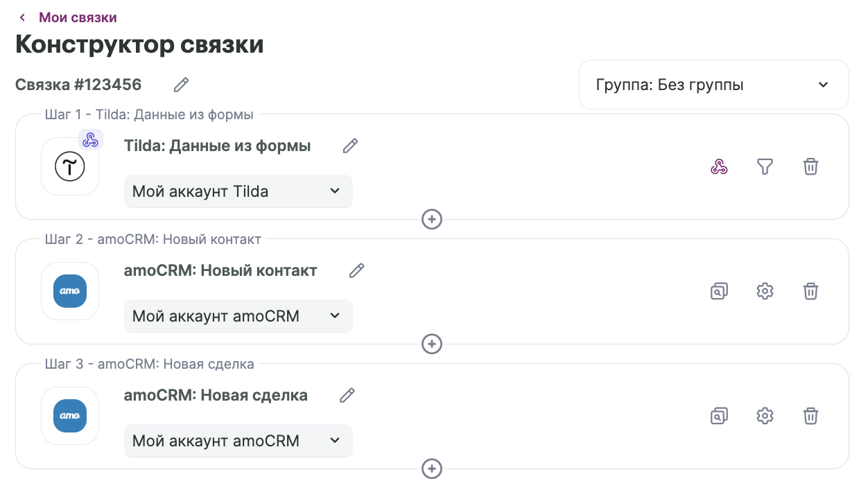The height and width of the screenshot is (490, 868).
Task: Rename Tilda: Данные из формы step
Action: pyautogui.click(x=350, y=146)
